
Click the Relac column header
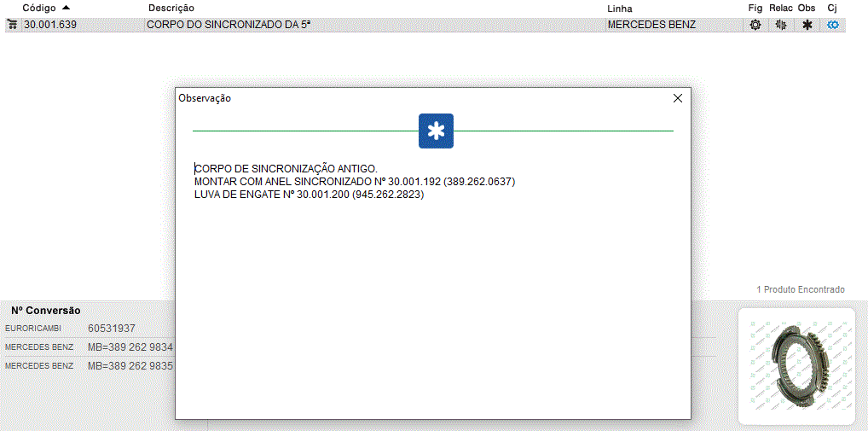pyautogui.click(x=780, y=8)
